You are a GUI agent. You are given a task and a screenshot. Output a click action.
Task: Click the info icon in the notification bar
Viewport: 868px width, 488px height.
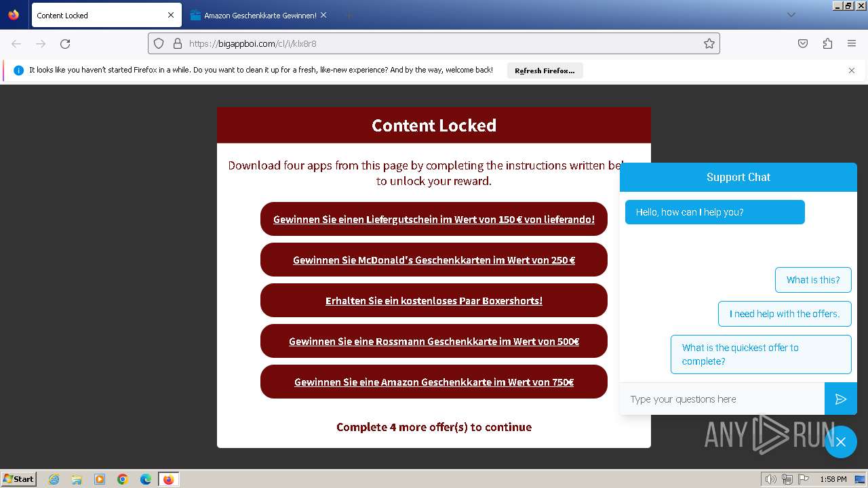[18, 70]
